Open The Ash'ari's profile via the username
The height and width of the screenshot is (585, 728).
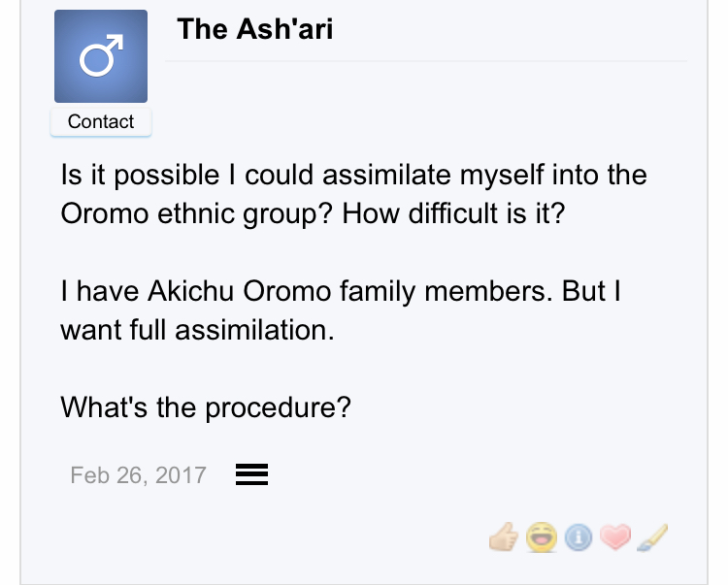pos(254,29)
